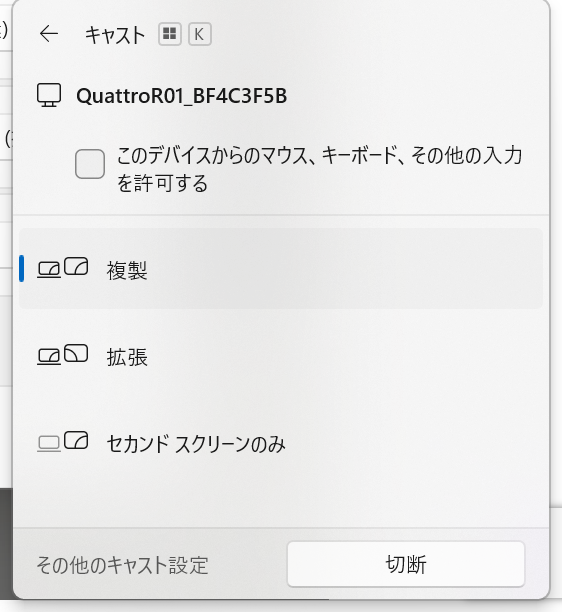The image size is (562, 612).
Task: Click the blue selection indicator beside 複製
Action: (21, 268)
